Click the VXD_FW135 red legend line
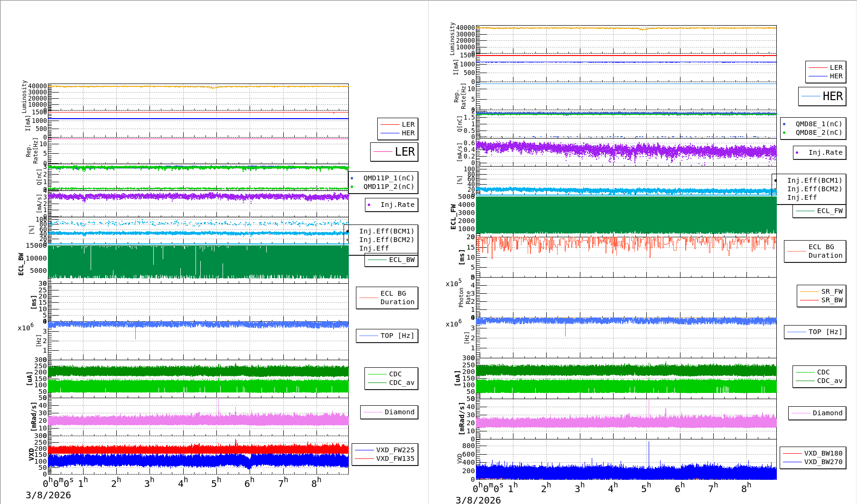The width and height of the screenshot is (857, 504). [364, 458]
